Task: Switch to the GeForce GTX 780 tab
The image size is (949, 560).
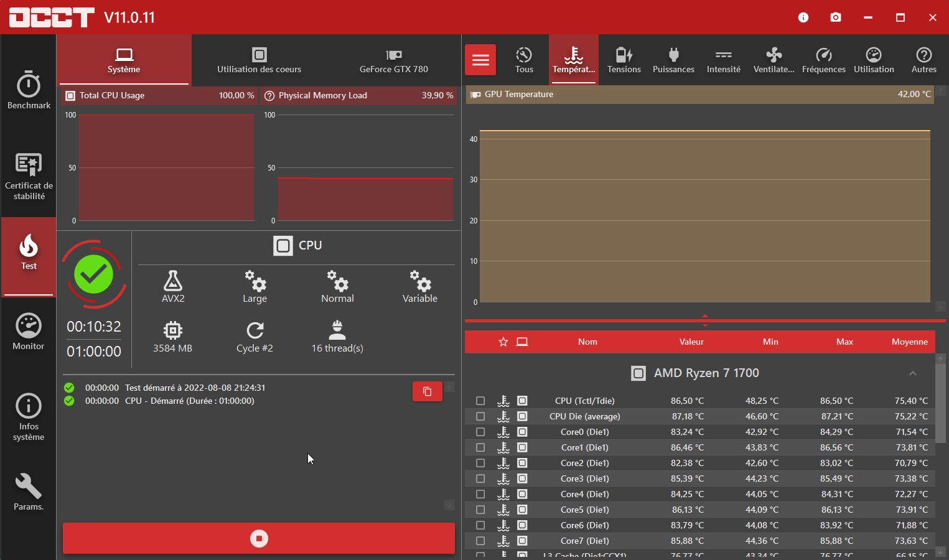Action: 394,60
